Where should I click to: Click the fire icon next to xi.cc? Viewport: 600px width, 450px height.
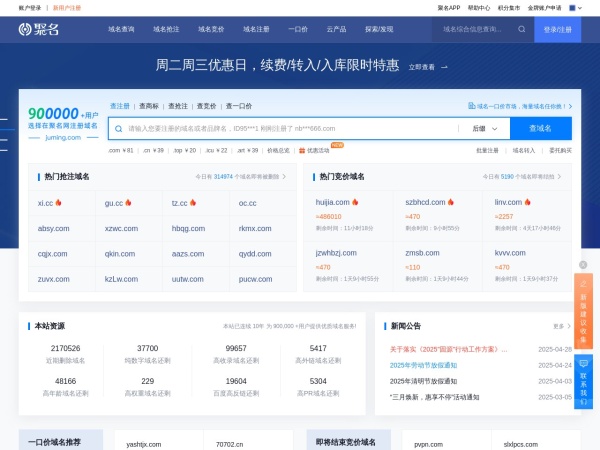(x=59, y=202)
